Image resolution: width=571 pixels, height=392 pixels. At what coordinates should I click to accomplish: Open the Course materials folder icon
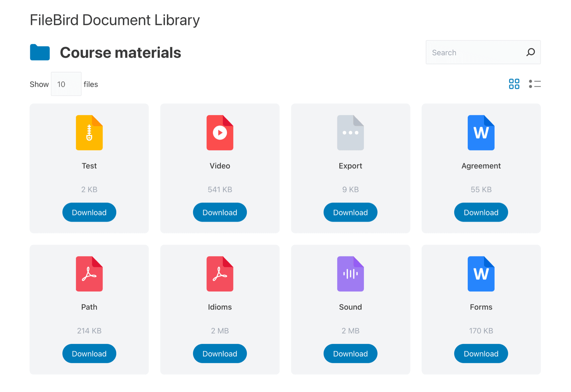(x=40, y=52)
